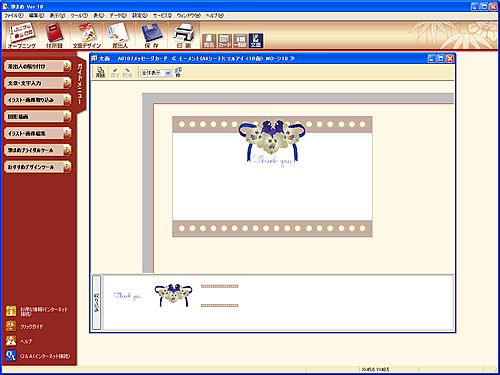Click the 印刷 printer icon

(184, 35)
